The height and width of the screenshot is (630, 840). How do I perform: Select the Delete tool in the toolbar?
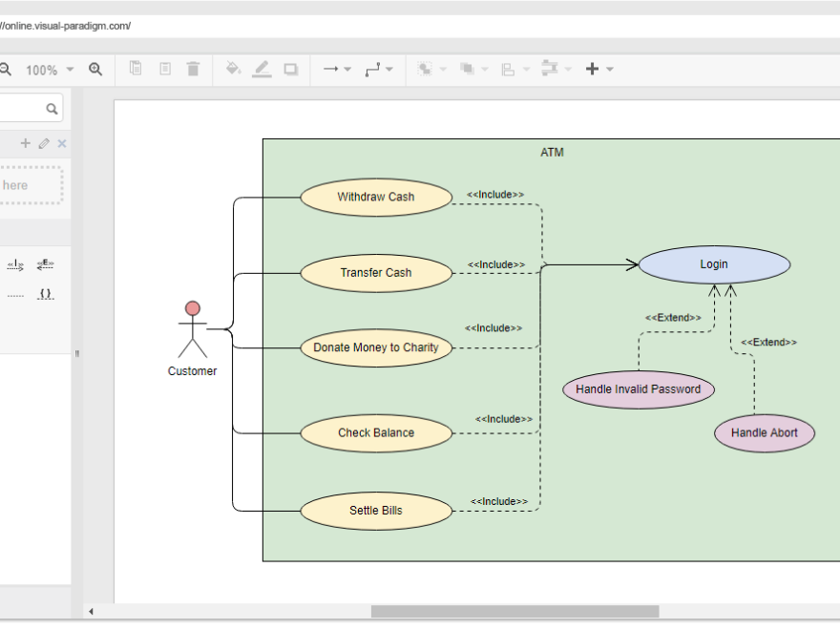pyautogui.click(x=194, y=69)
